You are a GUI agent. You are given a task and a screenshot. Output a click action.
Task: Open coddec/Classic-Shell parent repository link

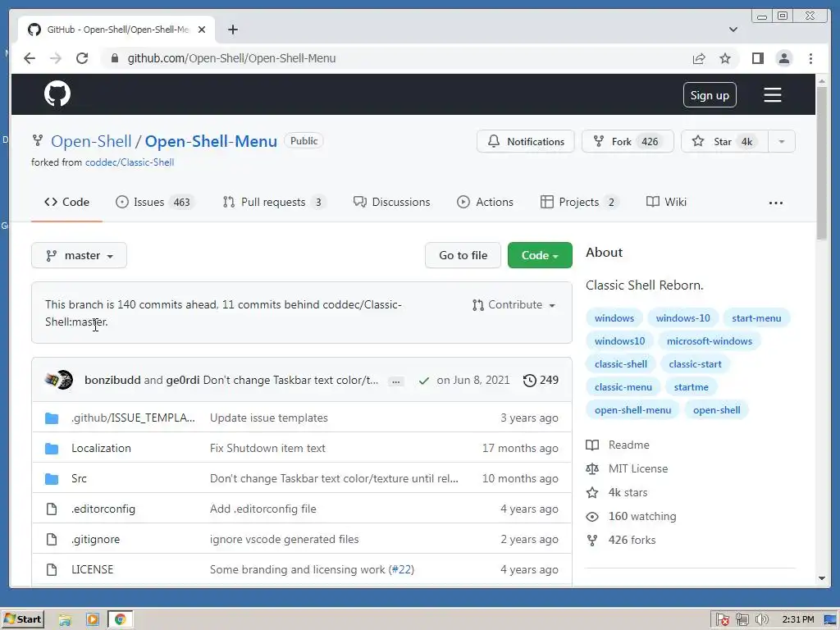130,162
